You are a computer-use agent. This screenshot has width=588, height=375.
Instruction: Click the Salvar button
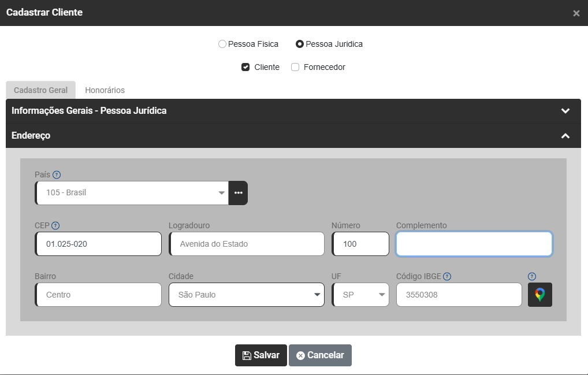coord(260,355)
